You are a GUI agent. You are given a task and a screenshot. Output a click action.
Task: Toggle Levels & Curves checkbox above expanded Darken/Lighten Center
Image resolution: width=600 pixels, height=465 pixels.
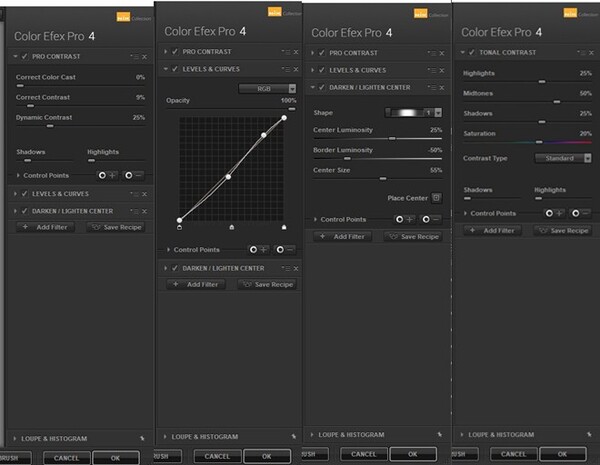click(x=322, y=70)
